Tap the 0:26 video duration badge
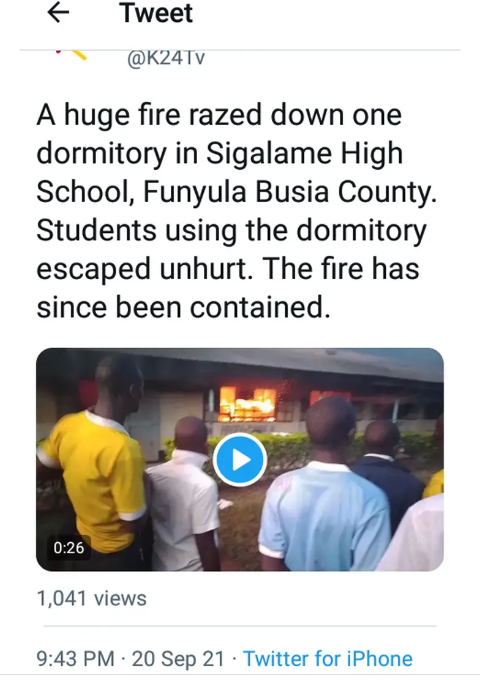 69,547
